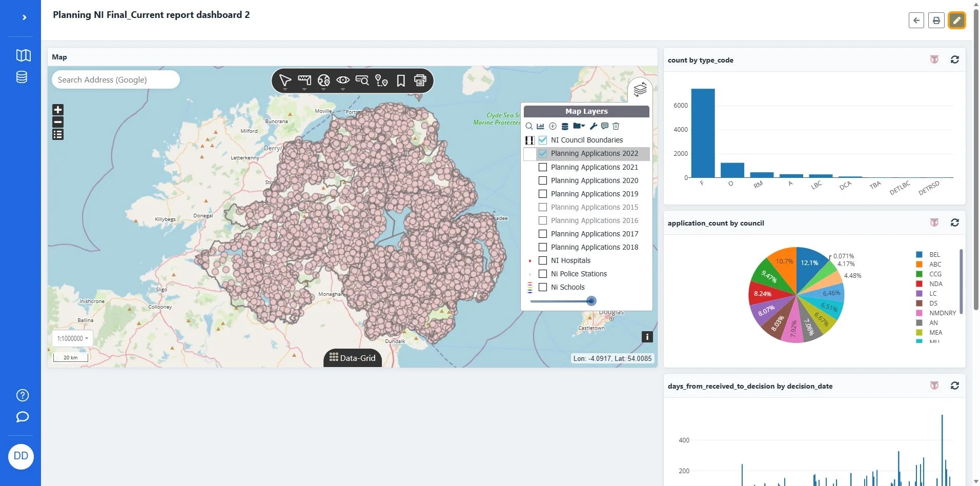980x486 pixels.
Task: Show the Ni Schools layer
Action: tap(543, 287)
